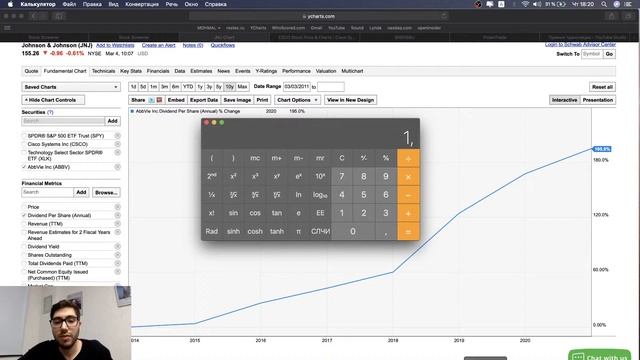
Task: Remove the Dividend Yield metric
Action: [118, 247]
